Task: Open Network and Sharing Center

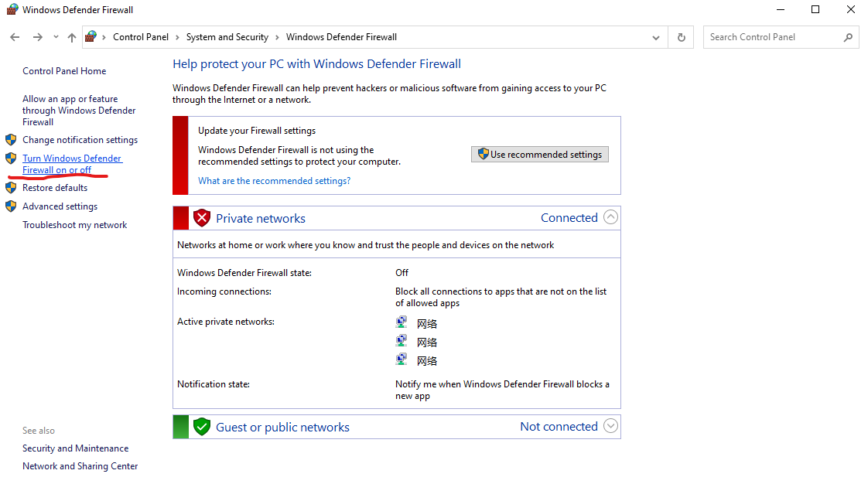Action: click(80, 465)
